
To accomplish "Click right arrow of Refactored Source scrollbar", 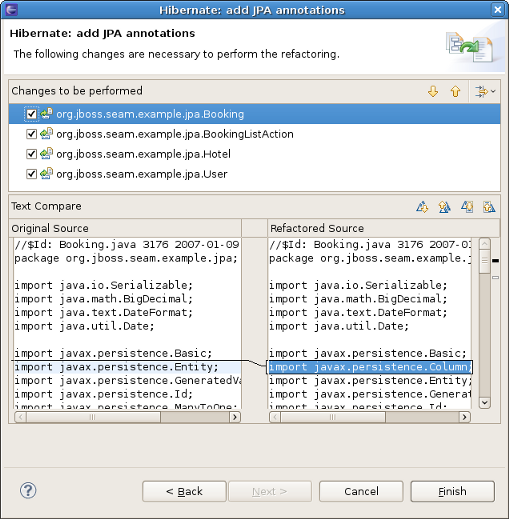I will tap(464, 417).
